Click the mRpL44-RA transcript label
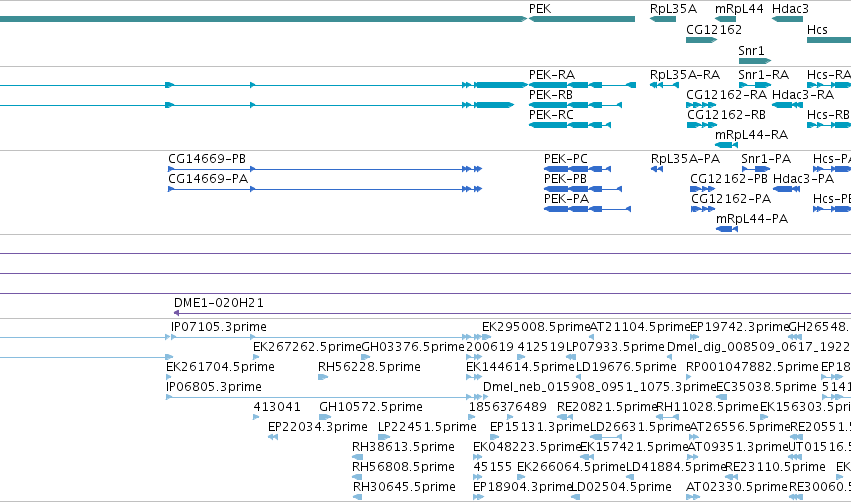Image resolution: width=851 pixels, height=502 pixels. click(751, 135)
